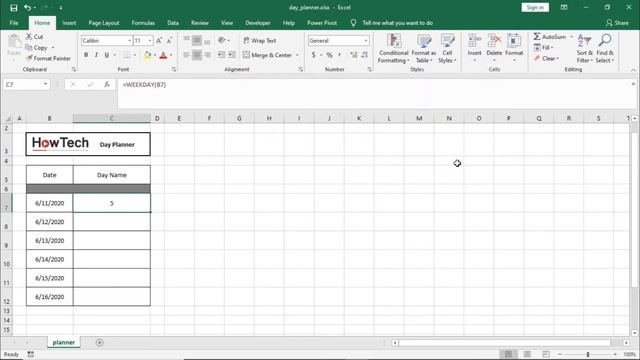Click the Undo arrow icon

click(27, 8)
